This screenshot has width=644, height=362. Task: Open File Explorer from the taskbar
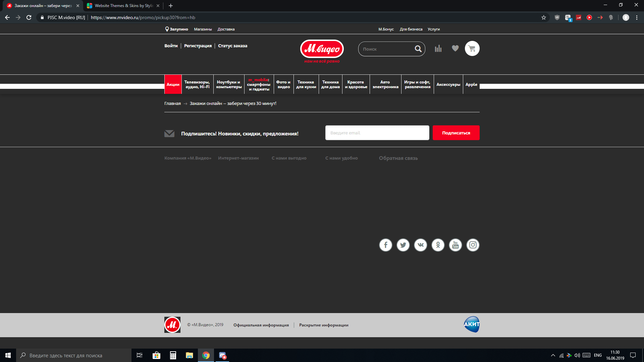tap(190, 355)
